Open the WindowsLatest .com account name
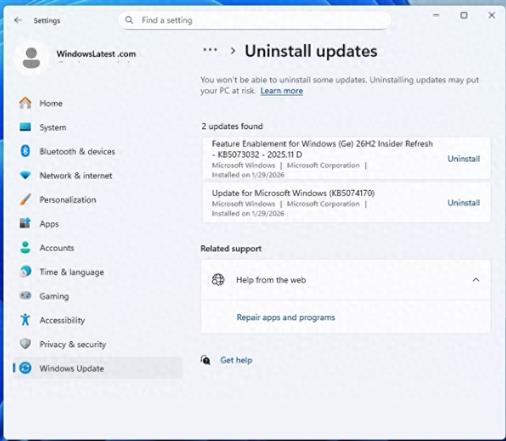The width and height of the screenshot is (506, 441). coord(96,54)
